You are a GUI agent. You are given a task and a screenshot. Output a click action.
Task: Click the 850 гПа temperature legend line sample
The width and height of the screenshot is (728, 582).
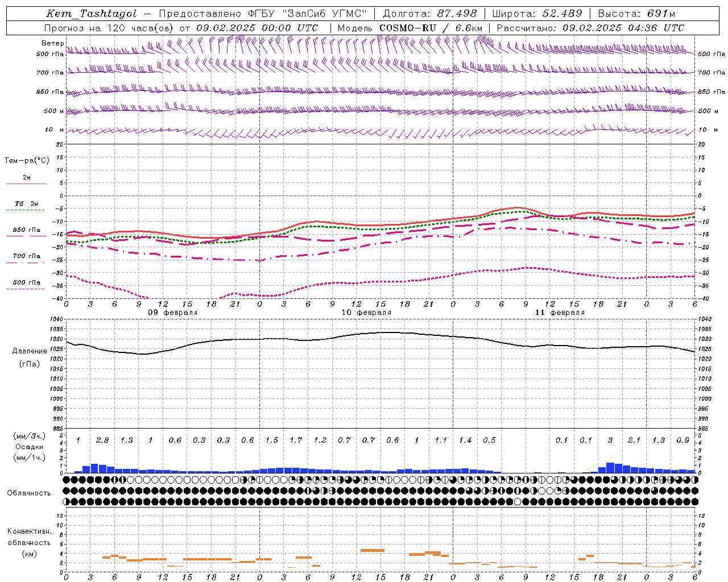click(x=26, y=235)
